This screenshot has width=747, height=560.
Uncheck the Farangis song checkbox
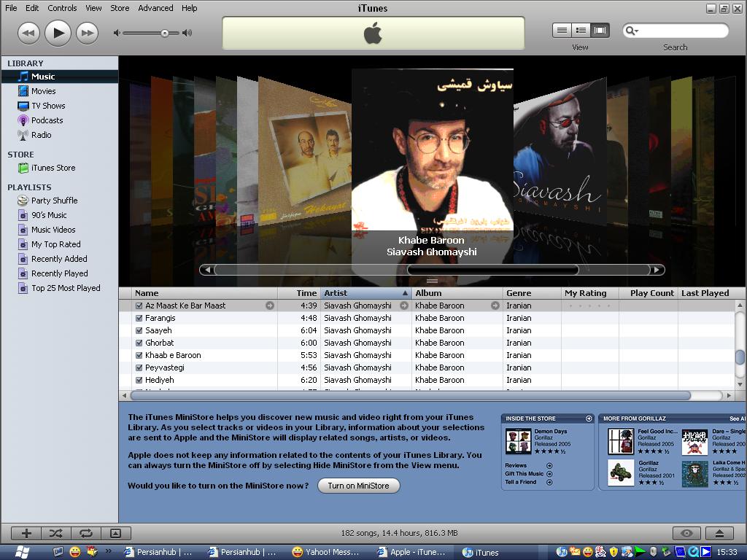coord(139,318)
